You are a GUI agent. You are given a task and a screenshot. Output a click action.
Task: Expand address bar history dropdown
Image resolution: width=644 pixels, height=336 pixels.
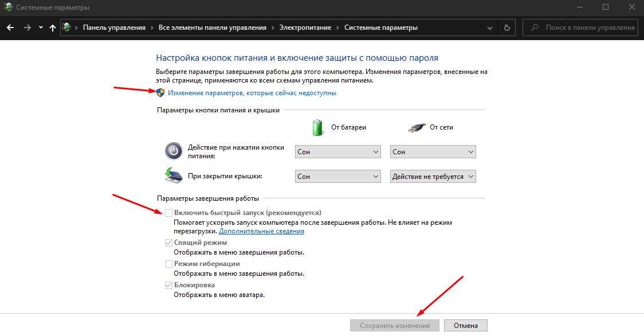coord(489,28)
